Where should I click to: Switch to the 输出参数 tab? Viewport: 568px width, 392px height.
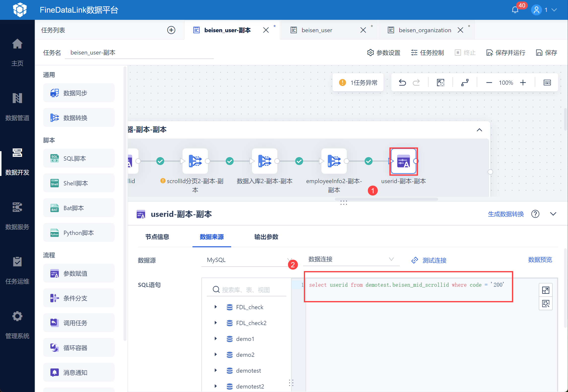tap(266, 237)
